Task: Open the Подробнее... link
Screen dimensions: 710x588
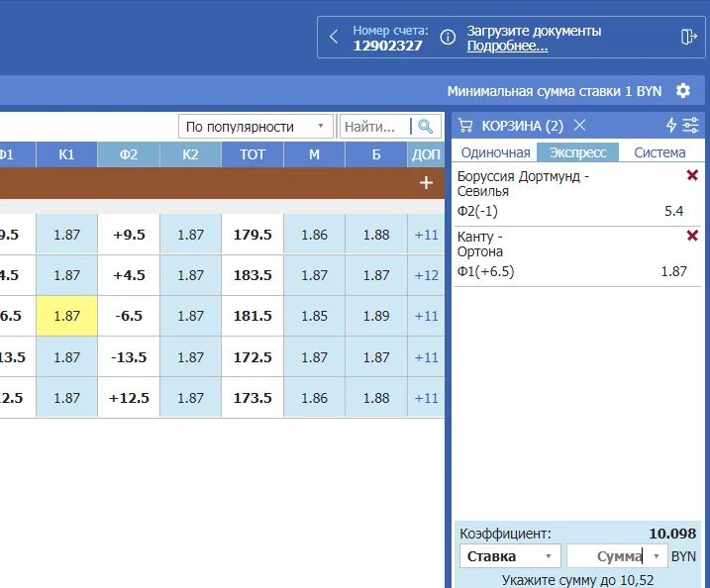Action: pos(507,46)
